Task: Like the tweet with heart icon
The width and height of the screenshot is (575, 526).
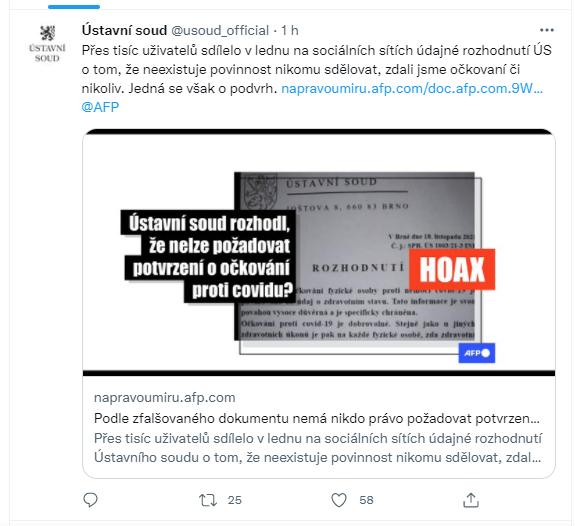Action: [339, 500]
